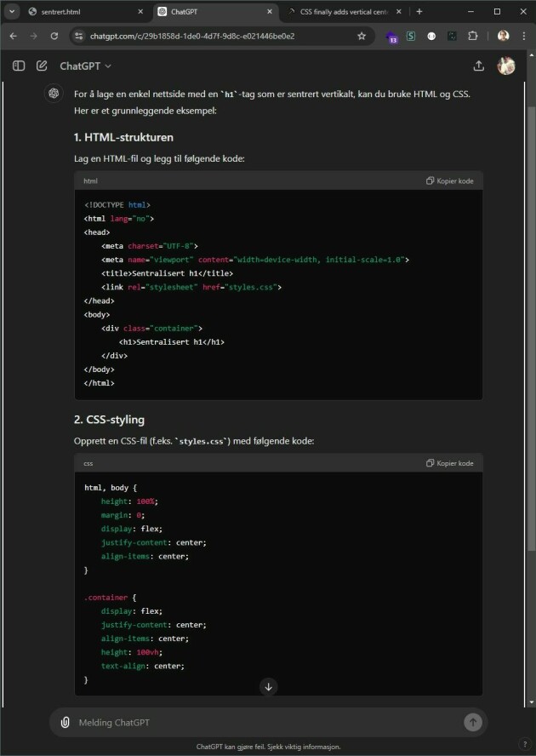
Task: Click the css language label on code block
Action: click(x=88, y=463)
